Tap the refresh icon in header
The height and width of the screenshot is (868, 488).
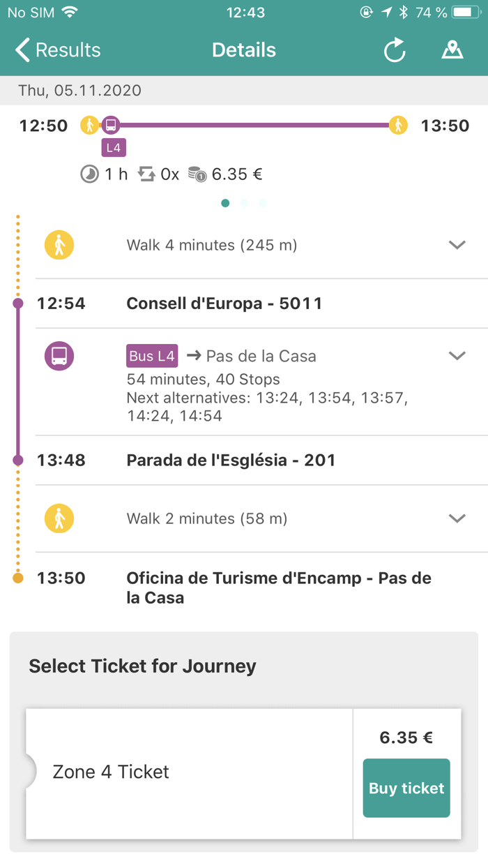[x=395, y=50]
